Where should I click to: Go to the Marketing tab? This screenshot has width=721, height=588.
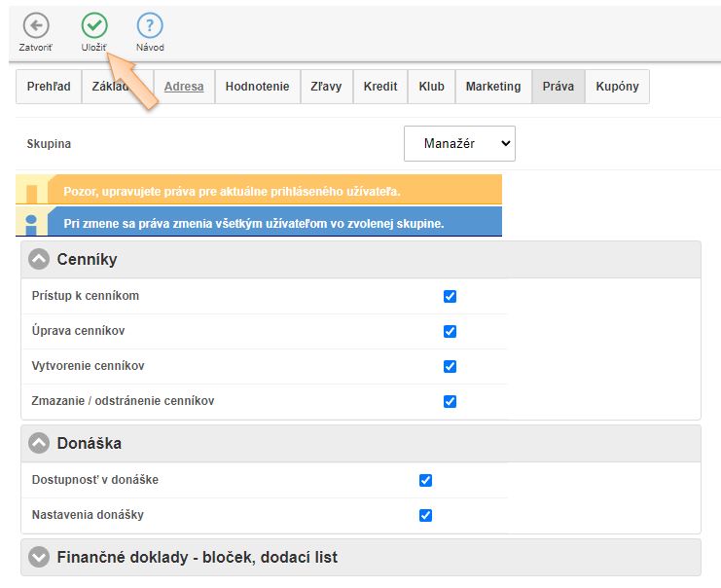tap(492, 87)
